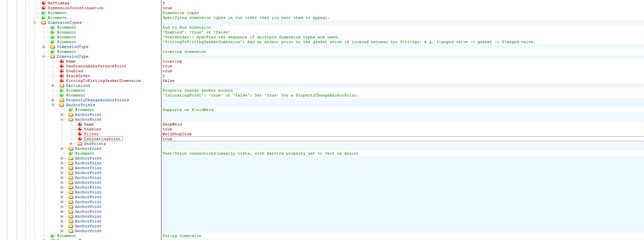Click the red icon beside UseBranchAsReferencePoint
The image size is (644, 240).
[62, 66]
